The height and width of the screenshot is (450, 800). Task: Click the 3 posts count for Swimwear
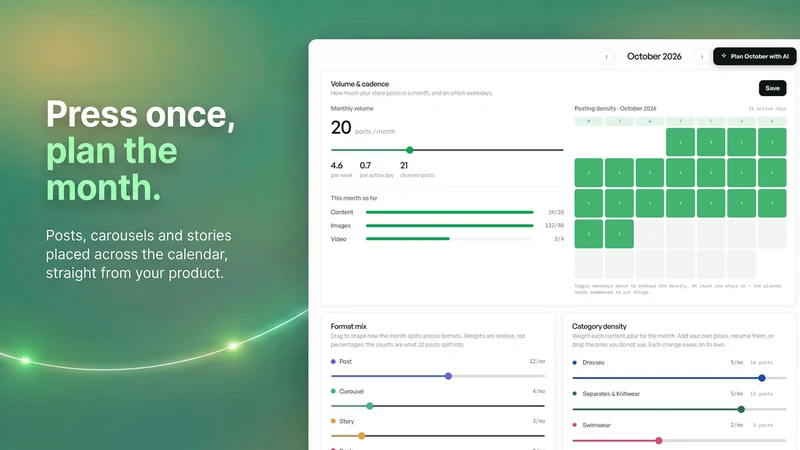(763, 425)
